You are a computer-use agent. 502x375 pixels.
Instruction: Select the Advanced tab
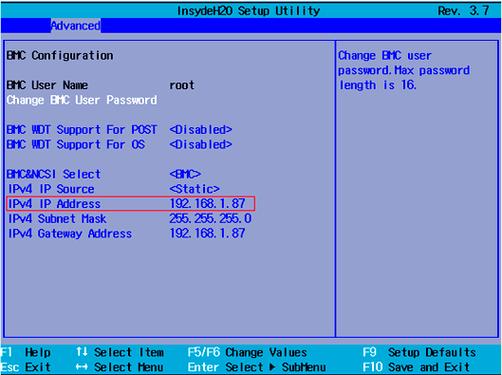76,26
